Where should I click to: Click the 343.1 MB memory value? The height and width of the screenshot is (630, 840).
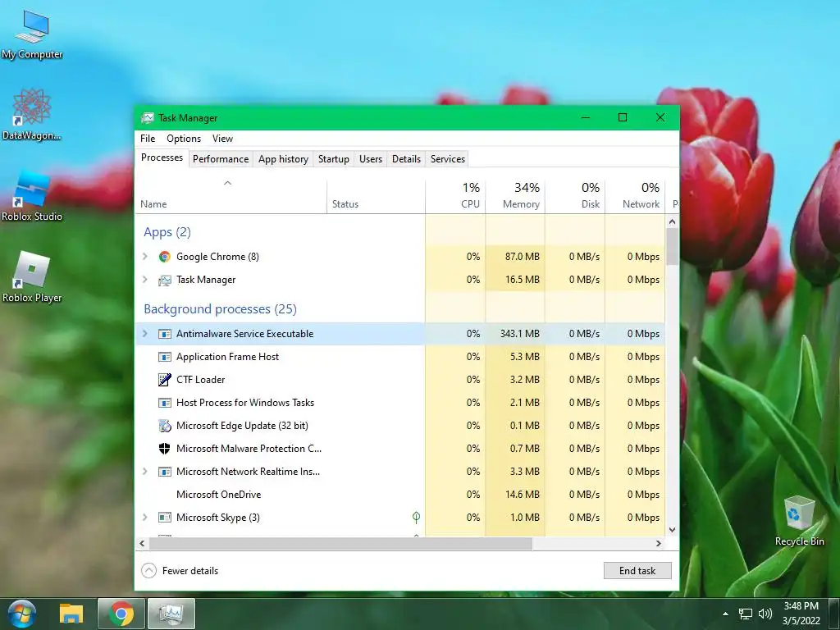coord(519,334)
